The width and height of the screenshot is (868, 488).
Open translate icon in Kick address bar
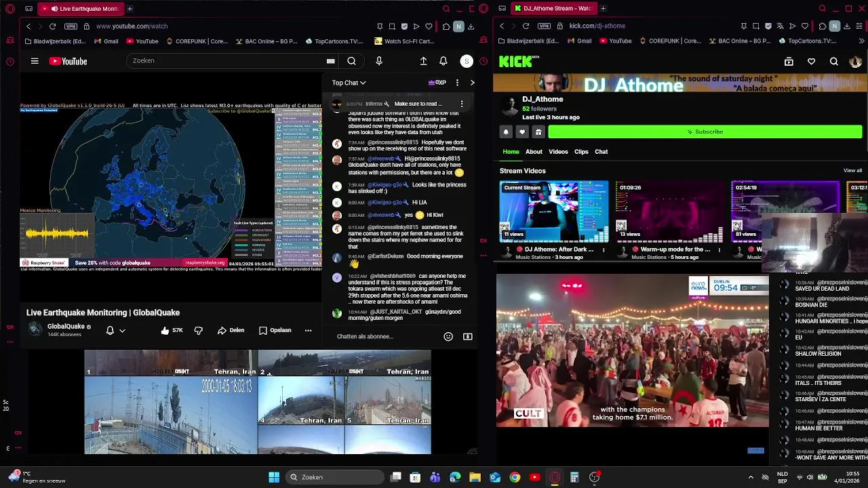pyautogui.click(x=780, y=26)
